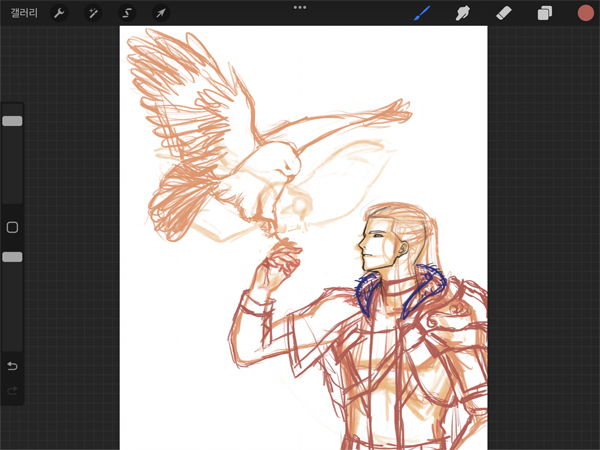Select the Paint brush tool

coord(422,13)
